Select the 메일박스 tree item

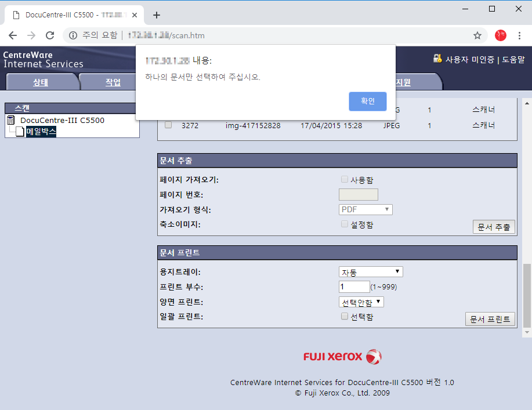point(41,131)
